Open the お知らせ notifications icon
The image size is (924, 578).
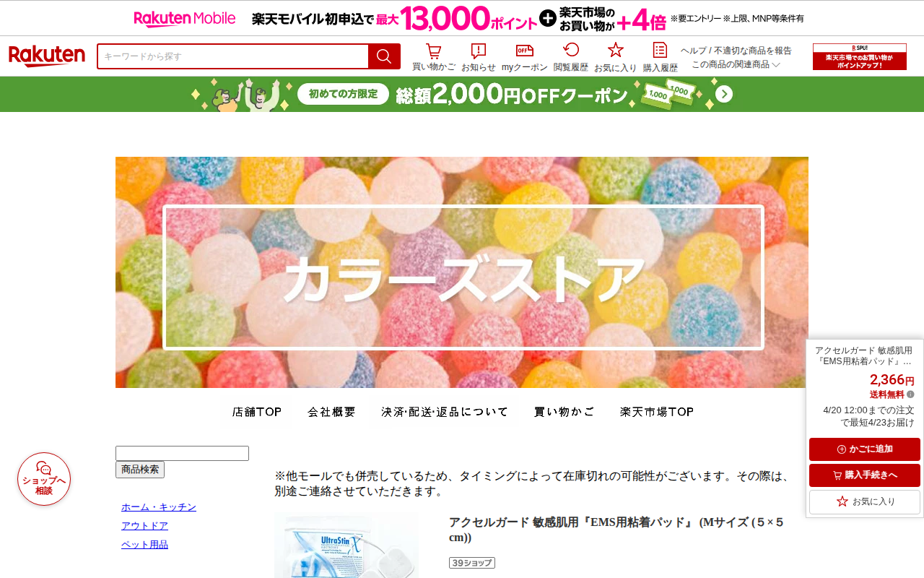tap(479, 57)
